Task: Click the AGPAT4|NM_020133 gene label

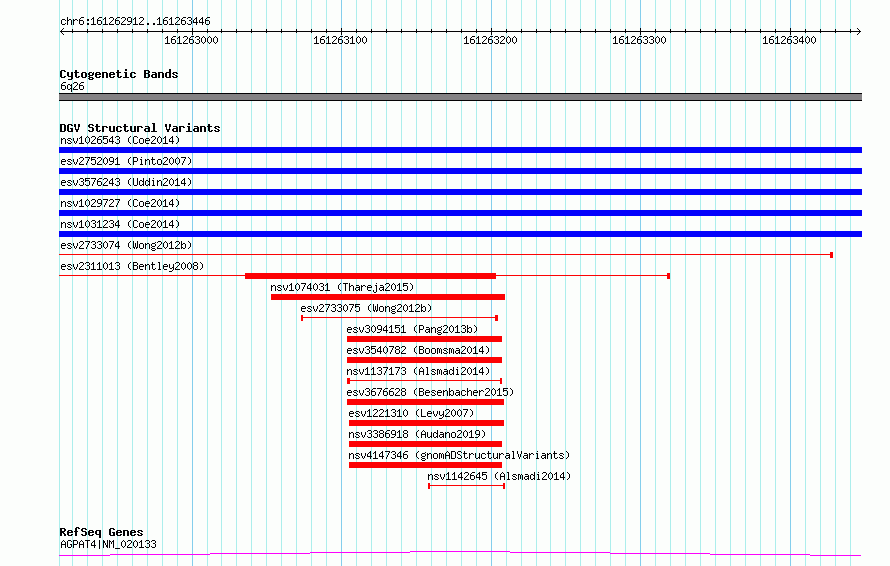Action: (x=108, y=544)
